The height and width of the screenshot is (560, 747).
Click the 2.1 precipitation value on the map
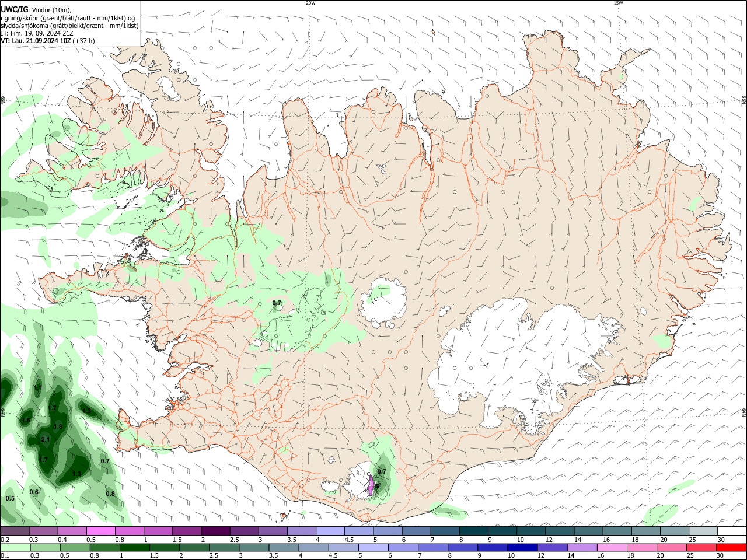[46, 439]
